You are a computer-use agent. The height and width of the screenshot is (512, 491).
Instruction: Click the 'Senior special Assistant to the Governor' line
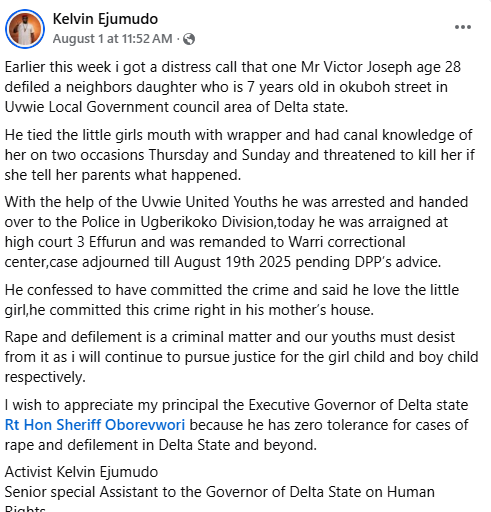220,499
